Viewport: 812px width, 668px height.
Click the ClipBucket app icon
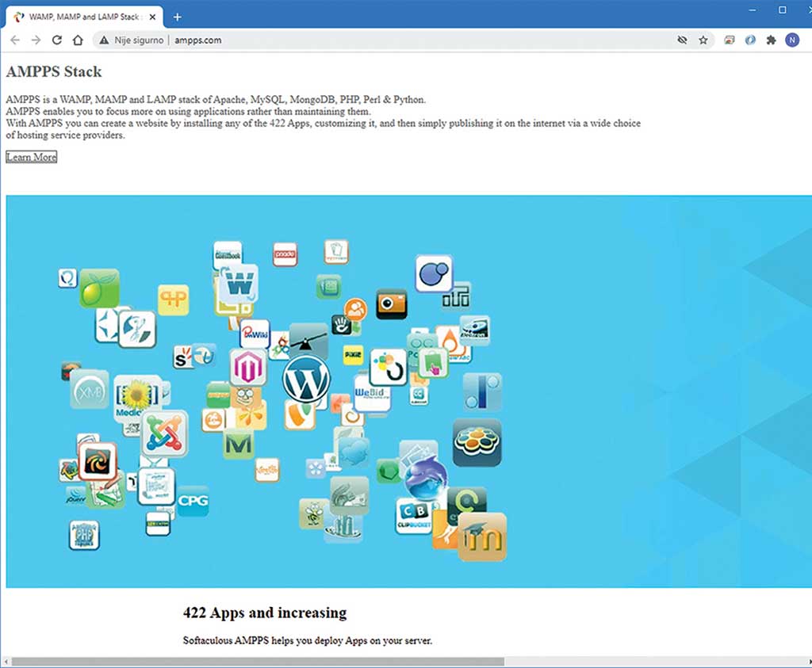(414, 517)
